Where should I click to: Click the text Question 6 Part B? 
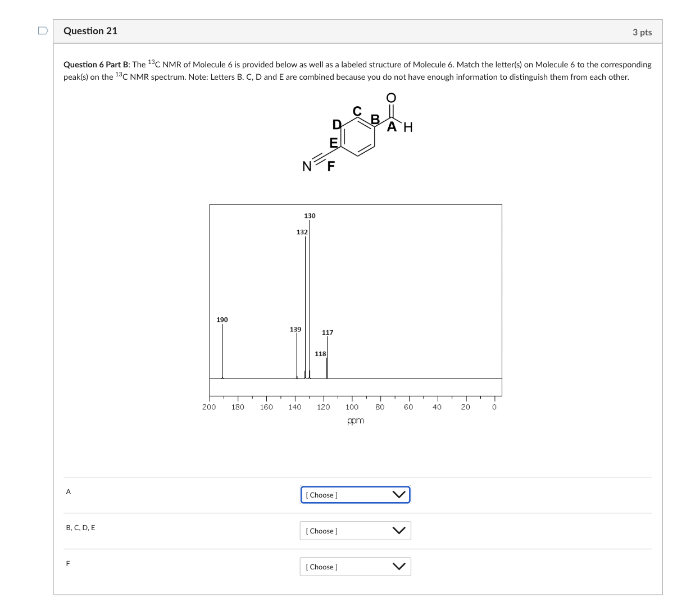tap(91, 64)
